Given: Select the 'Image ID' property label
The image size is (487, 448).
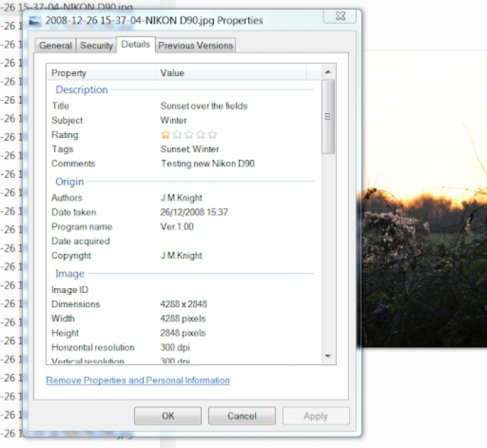Looking at the screenshot, I should pyautogui.click(x=70, y=290).
